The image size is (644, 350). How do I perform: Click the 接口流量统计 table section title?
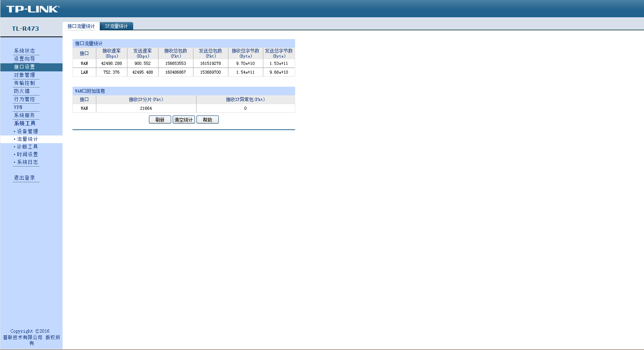point(89,43)
